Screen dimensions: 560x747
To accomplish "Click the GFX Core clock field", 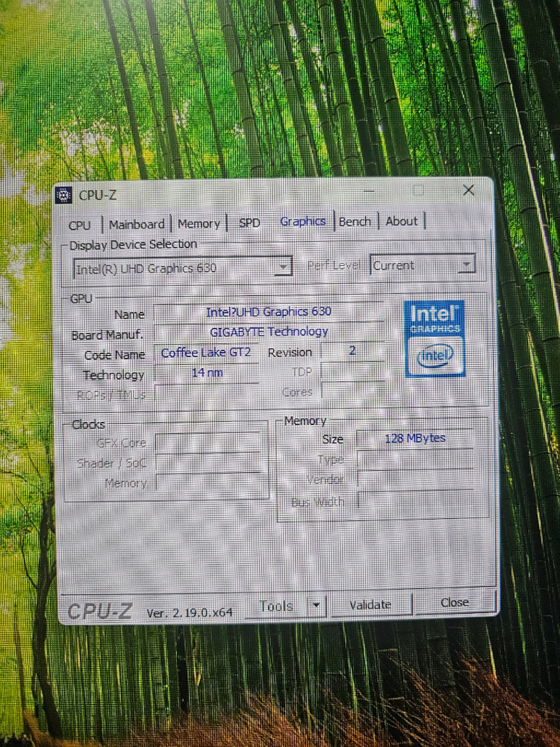I will (x=208, y=442).
